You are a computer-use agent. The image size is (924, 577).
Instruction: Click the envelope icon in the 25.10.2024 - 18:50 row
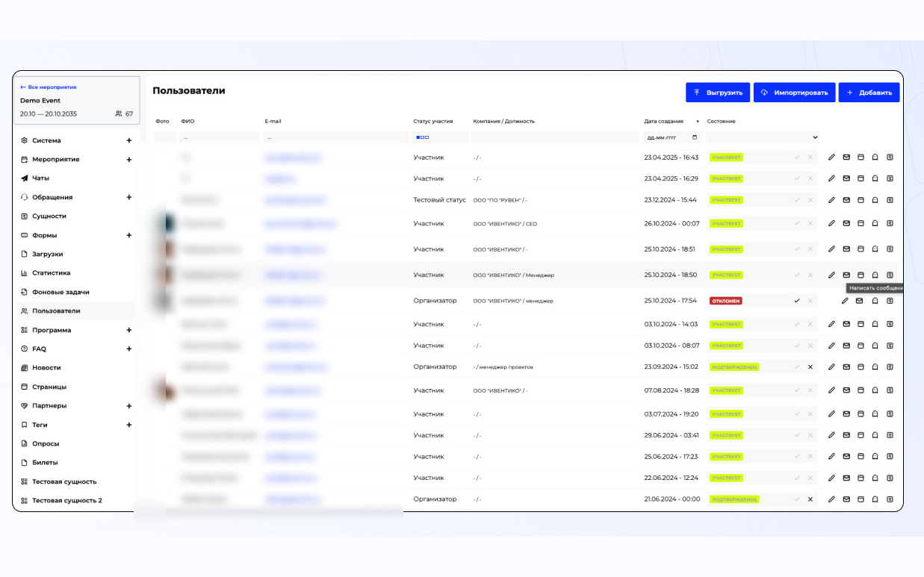click(846, 275)
